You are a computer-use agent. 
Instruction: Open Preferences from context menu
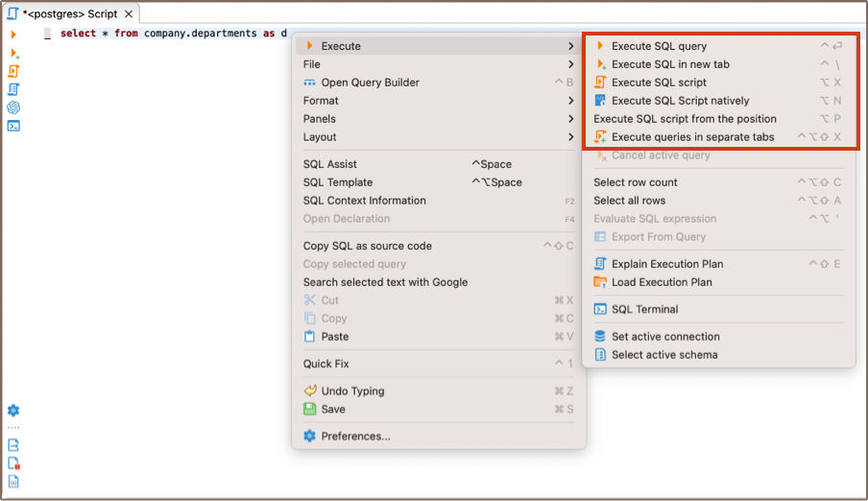[x=355, y=437]
